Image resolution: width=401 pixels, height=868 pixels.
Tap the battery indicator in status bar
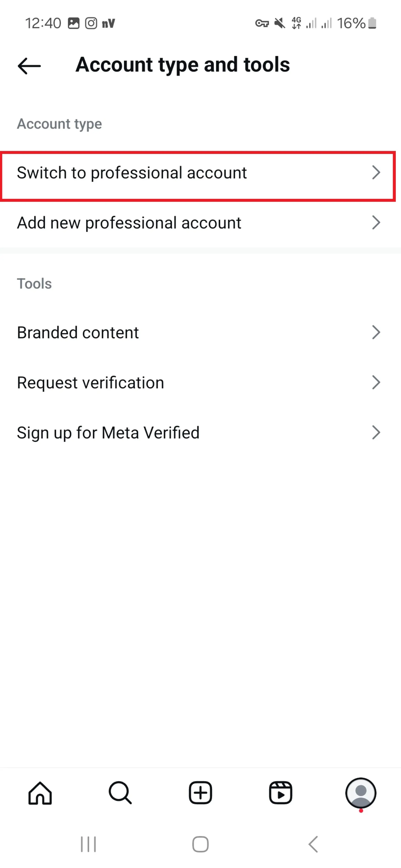372,23
